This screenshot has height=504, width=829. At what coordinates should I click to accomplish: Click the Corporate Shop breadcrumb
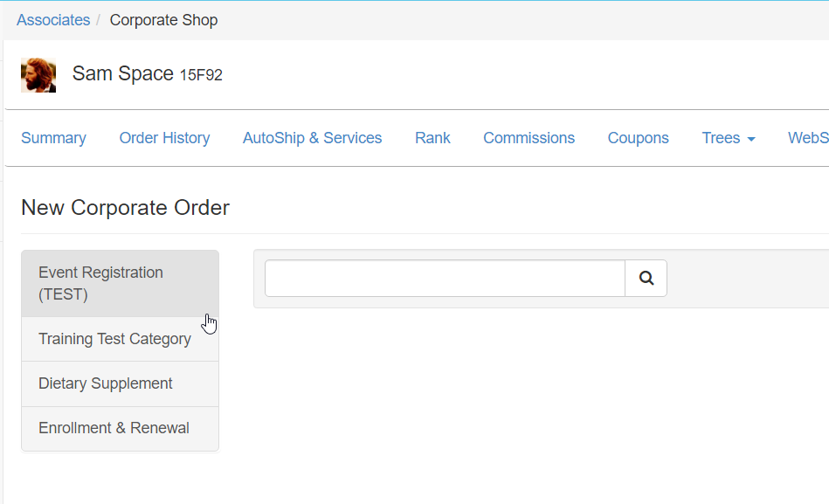pos(163,20)
